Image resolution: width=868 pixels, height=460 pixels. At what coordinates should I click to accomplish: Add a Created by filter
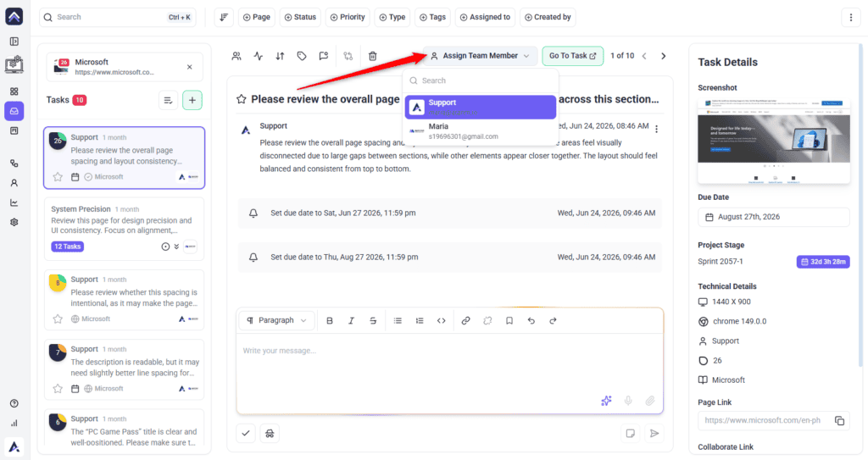click(548, 17)
